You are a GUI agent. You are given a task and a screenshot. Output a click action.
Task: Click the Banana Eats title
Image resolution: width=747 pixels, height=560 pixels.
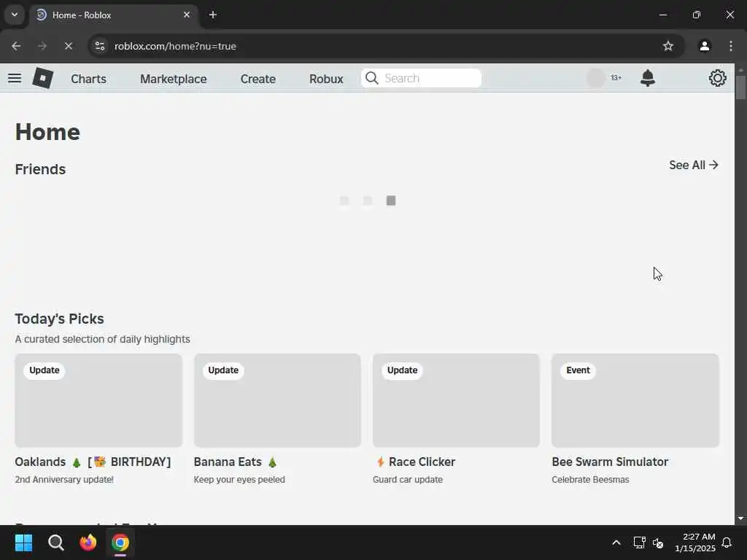click(x=236, y=462)
